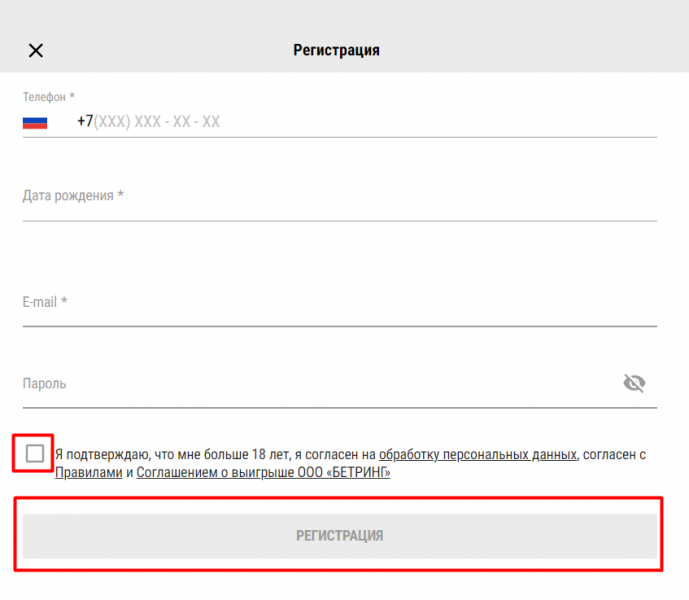The height and width of the screenshot is (600, 689).
Task: Click the Регистрация header title
Action: 336,51
